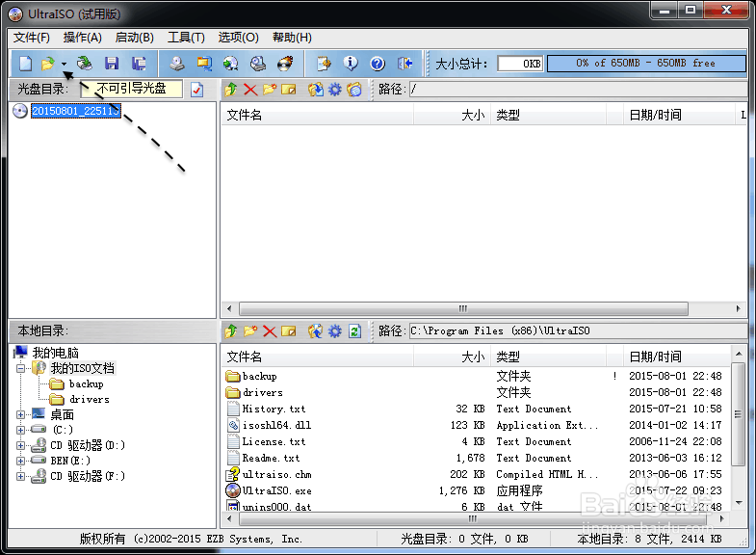Click the Make CD/DVD image icon
Image resolution: width=756 pixels, height=555 pixels.
(x=177, y=64)
